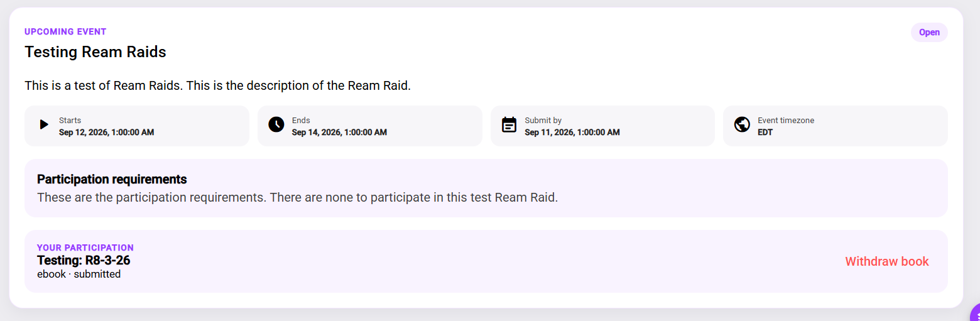Click the Starts date Sep 12, 2026
This screenshot has width=980, height=321.
click(106, 133)
